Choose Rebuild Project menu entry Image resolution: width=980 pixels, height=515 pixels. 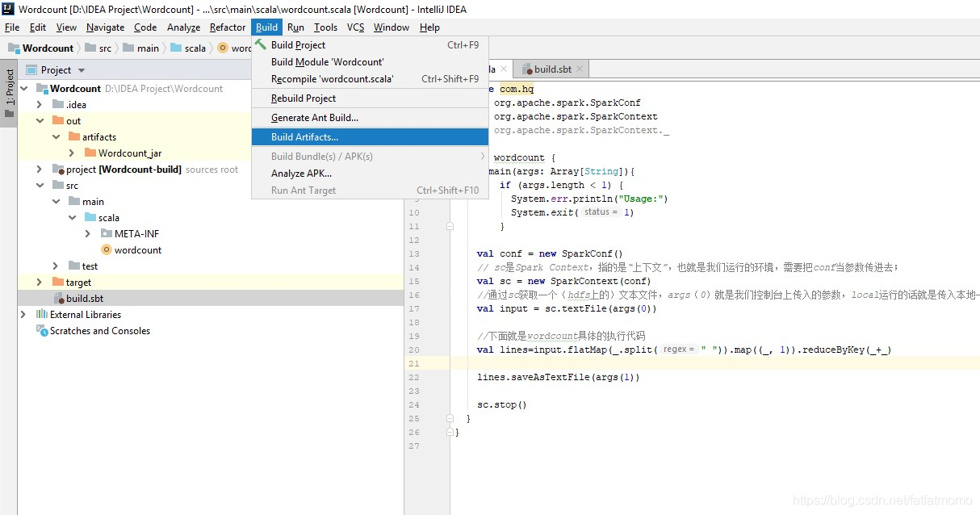304,98
